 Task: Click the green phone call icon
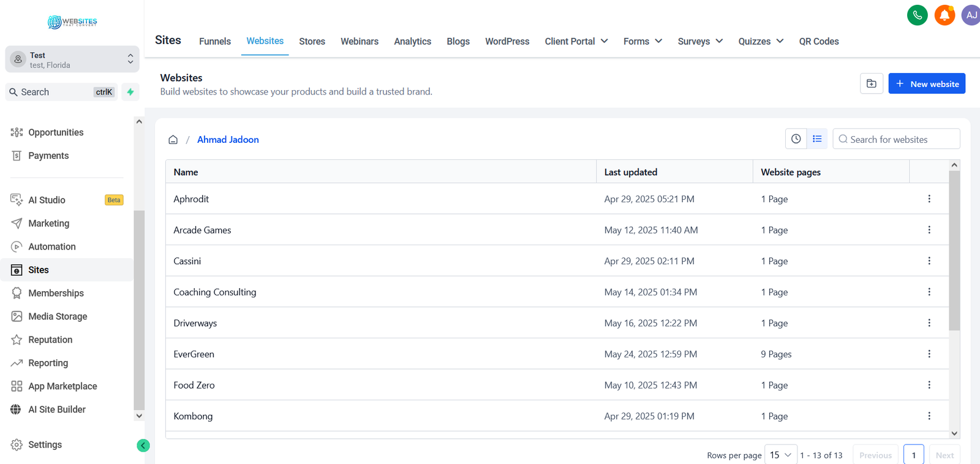917,15
